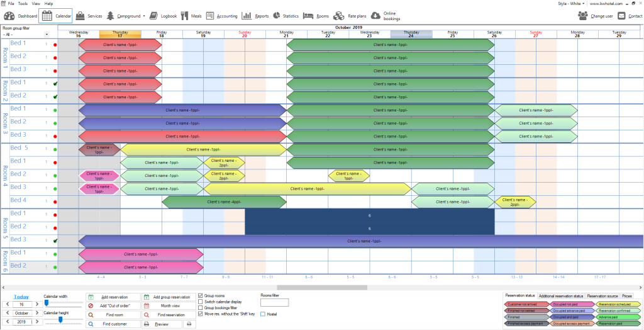Click Add "Out of order" button
Screen dimensions: 644x330
pyautogui.click(x=113, y=306)
